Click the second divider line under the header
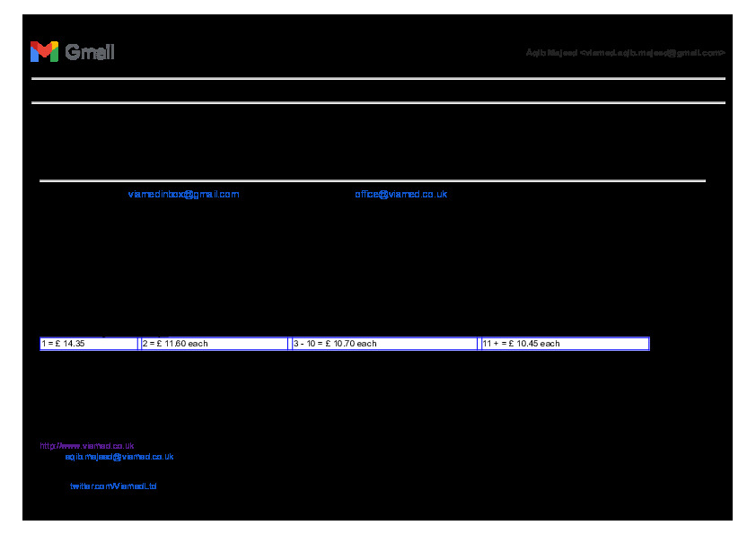This screenshot has height=534, width=756. pyautogui.click(x=377, y=103)
